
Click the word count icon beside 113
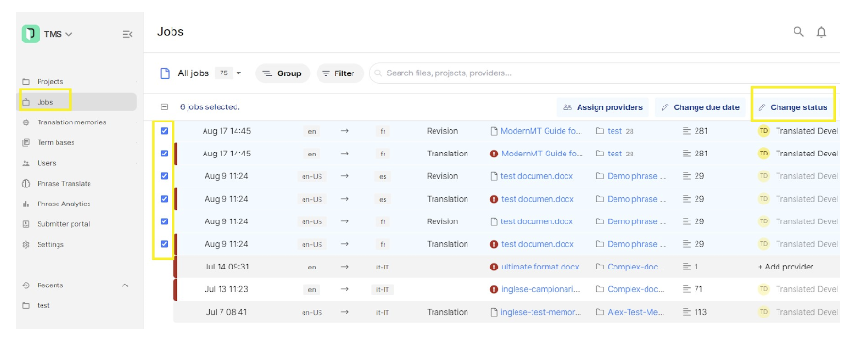click(687, 312)
